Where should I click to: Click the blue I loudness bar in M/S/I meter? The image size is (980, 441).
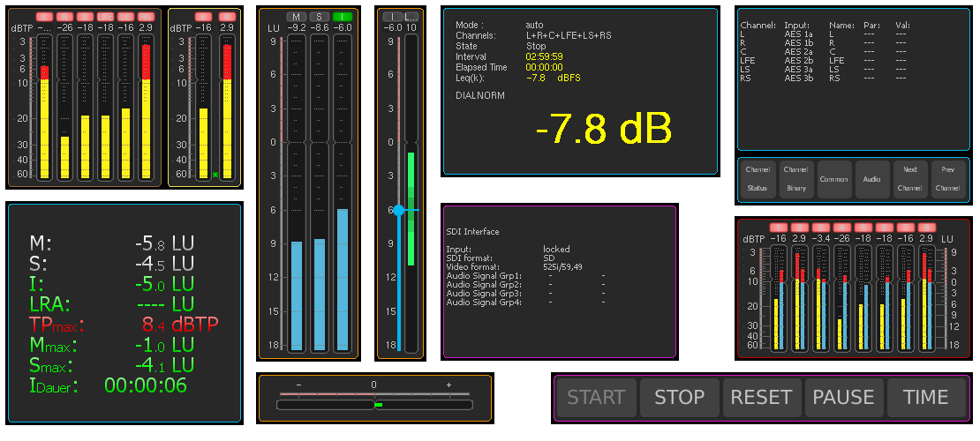[x=343, y=280]
